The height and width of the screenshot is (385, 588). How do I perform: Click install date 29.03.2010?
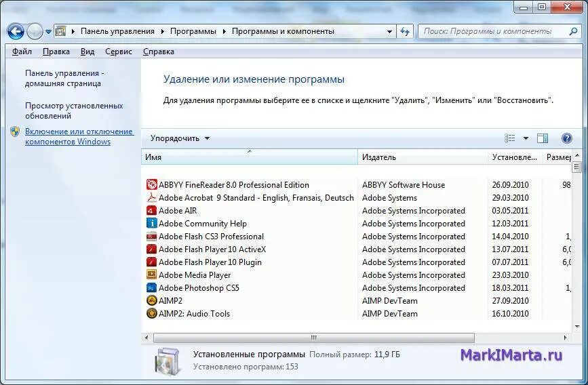click(511, 197)
